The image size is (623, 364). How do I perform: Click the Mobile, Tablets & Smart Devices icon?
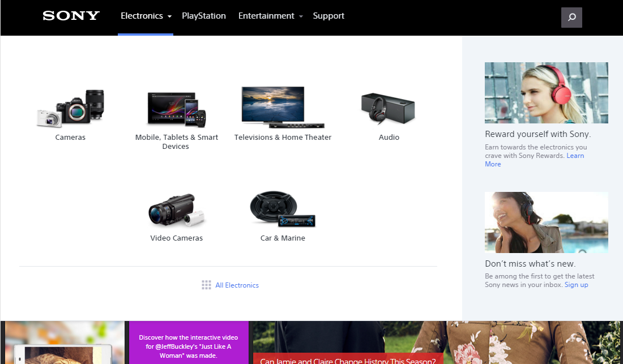coord(176,108)
